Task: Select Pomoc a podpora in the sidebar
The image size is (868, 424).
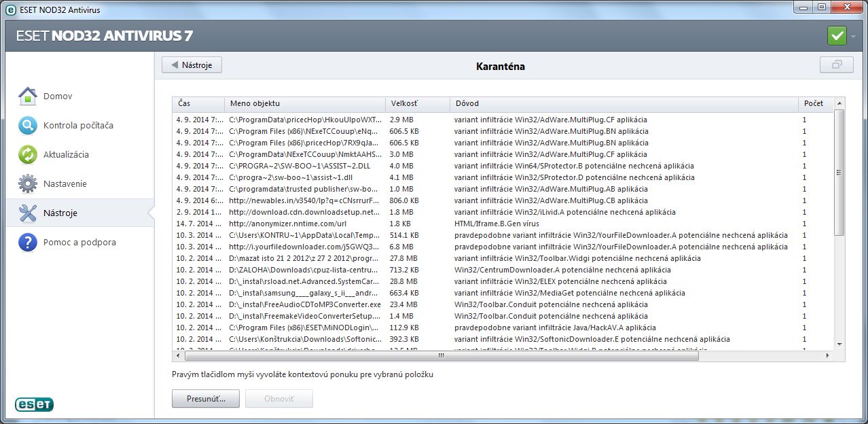Action: click(x=79, y=242)
